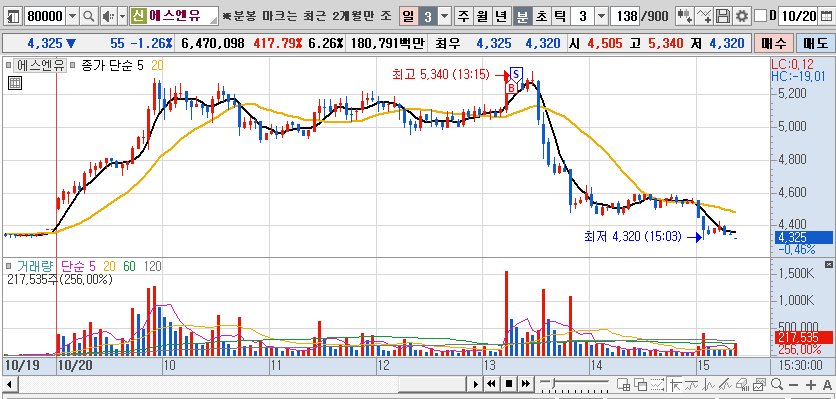This screenshot has width=836, height=399.
Task: Expand the speaker options dropdown arrow
Action: pyautogui.click(x=122, y=17)
